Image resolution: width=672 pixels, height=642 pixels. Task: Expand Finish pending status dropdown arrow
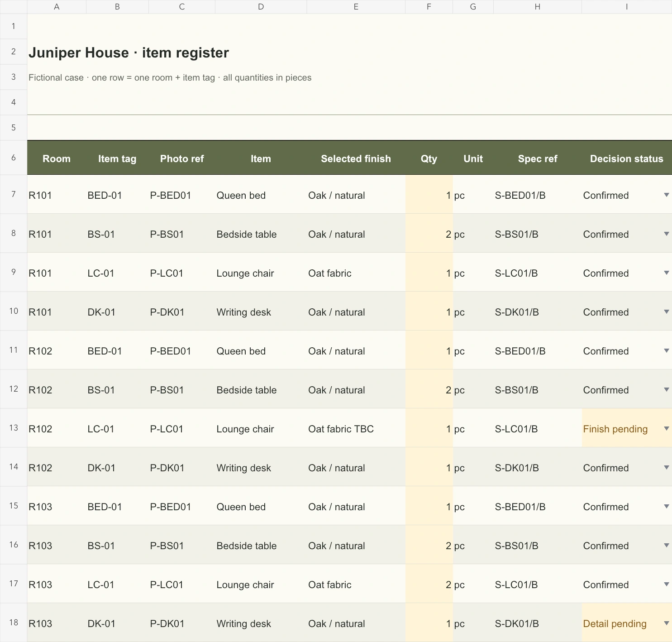tap(666, 428)
